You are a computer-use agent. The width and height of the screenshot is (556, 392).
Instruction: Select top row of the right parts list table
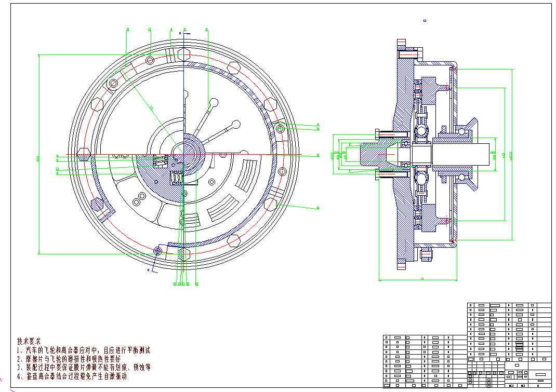point(509,305)
